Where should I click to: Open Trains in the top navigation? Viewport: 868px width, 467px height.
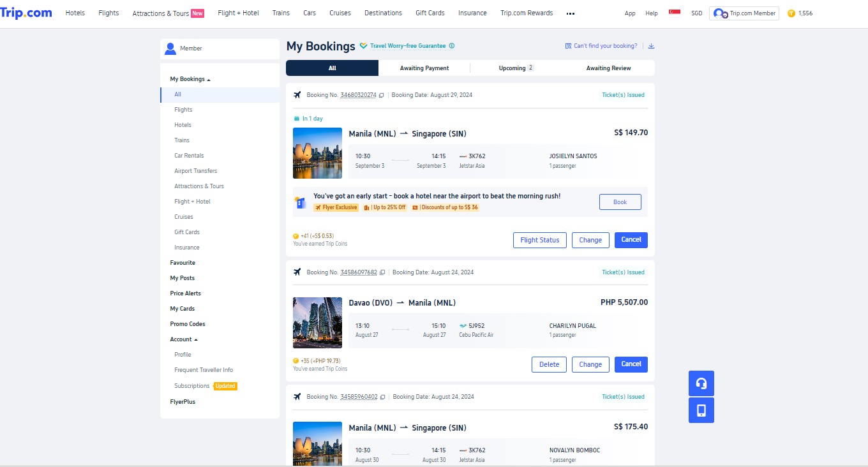coord(281,13)
